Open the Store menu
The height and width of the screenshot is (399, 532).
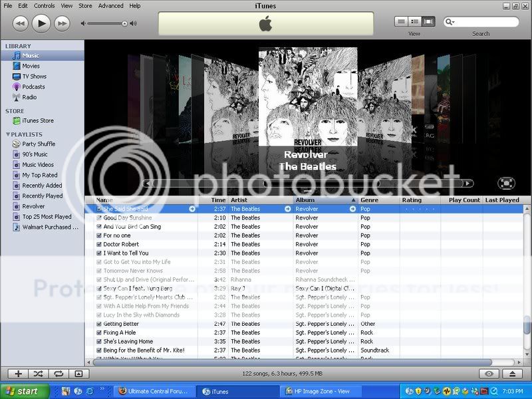85,6
